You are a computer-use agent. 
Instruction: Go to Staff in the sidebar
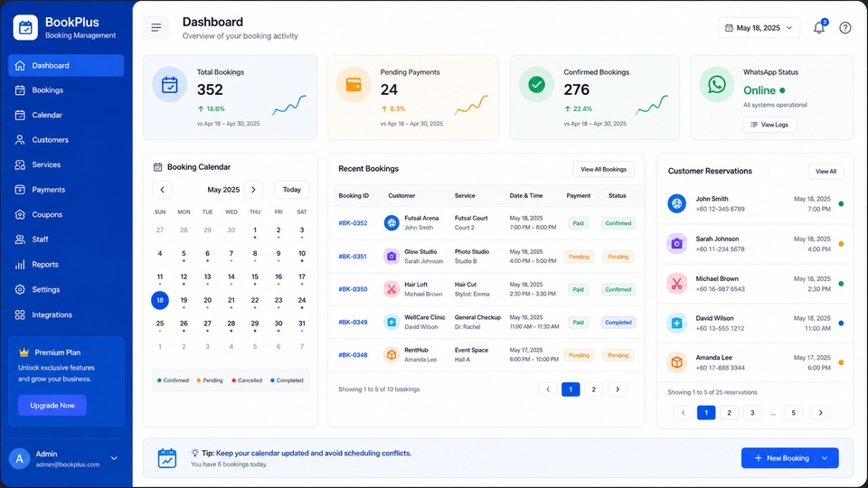pyautogui.click(x=66, y=239)
